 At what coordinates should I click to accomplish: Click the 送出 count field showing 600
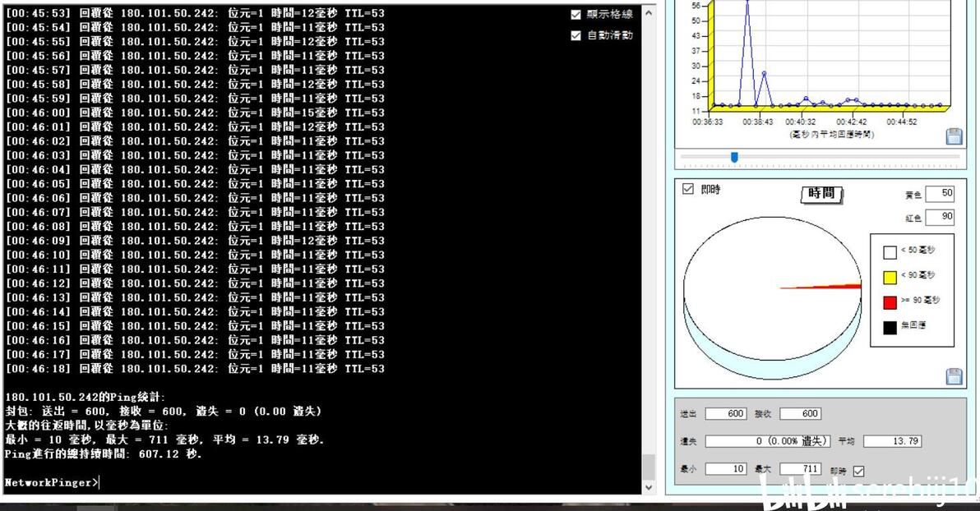(x=726, y=413)
